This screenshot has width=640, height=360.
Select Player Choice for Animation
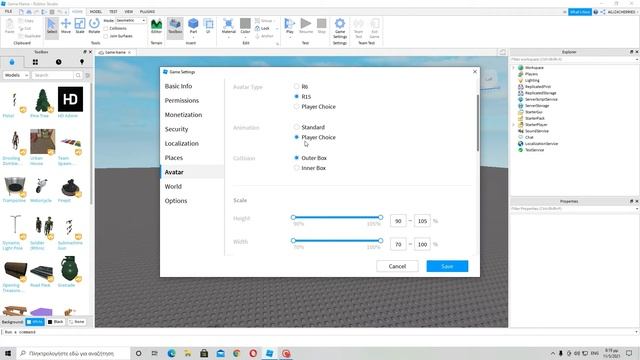coord(297,137)
